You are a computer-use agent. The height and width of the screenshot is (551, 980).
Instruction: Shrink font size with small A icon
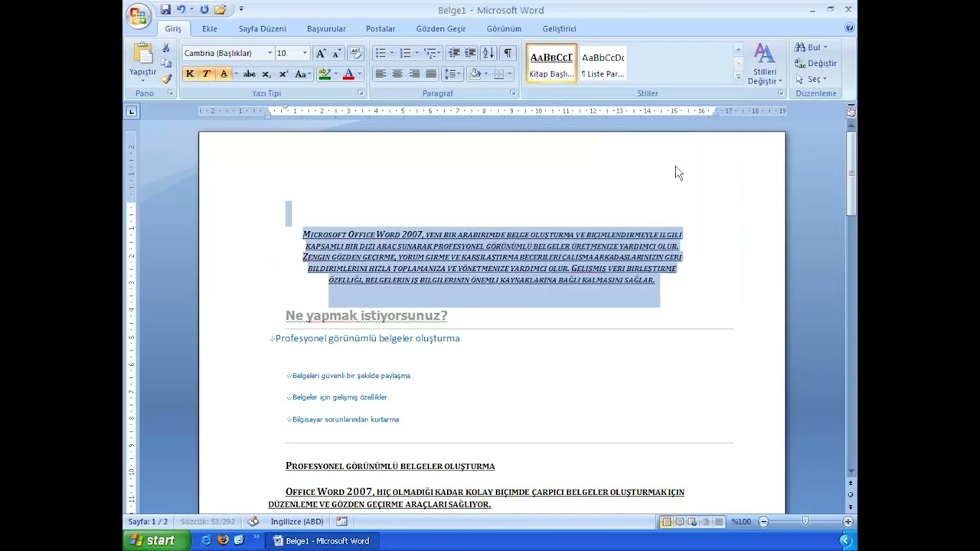click(337, 53)
